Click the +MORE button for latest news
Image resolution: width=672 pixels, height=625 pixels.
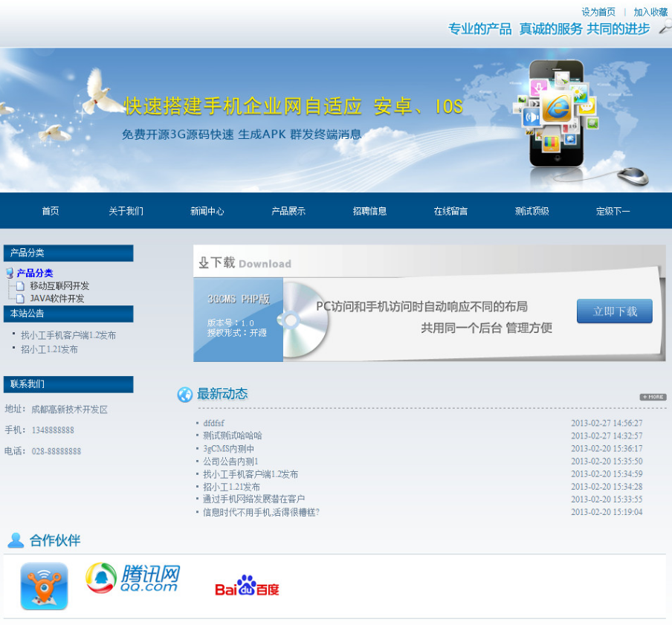(653, 397)
